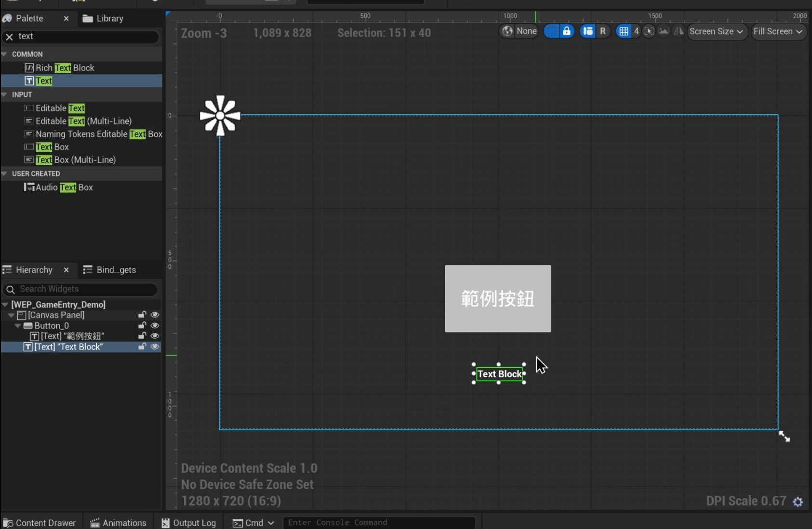Collapse the Canvas Panel tree node
Viewport: 812px width, 529px height.
pos(11,315)
